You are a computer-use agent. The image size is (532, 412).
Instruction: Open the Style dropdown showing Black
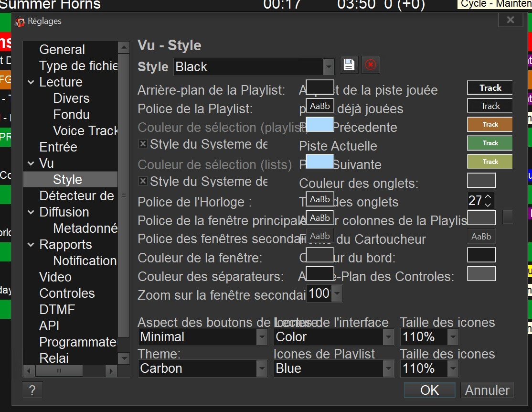click(x=328, y=67)
